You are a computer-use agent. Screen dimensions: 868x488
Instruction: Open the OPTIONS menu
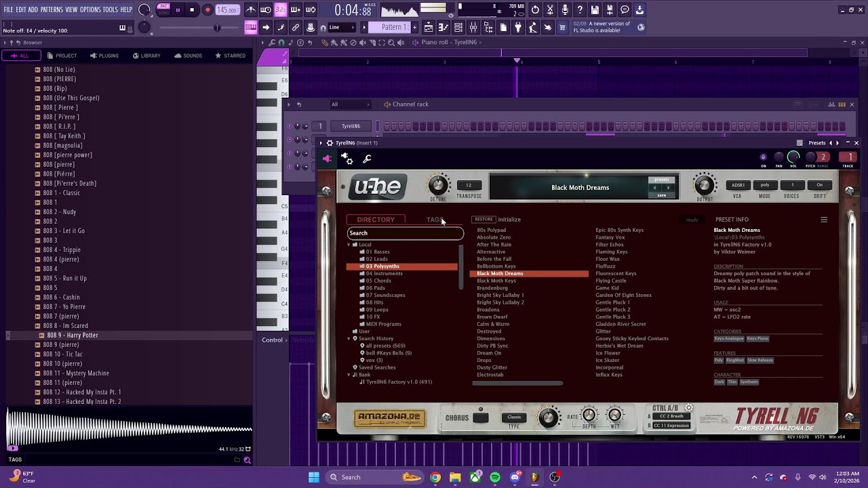coord(90,9)
